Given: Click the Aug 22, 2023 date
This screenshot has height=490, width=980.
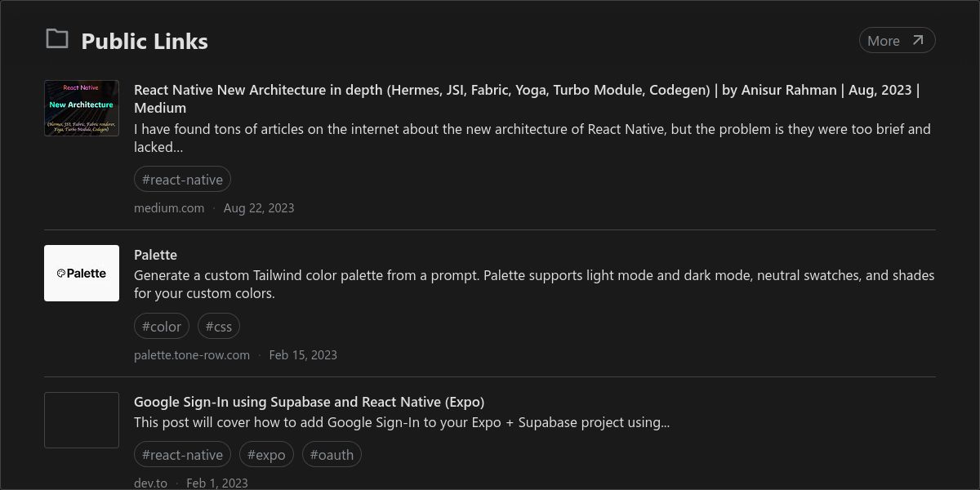Looking at the screenshot, I should tap(259, 208).
